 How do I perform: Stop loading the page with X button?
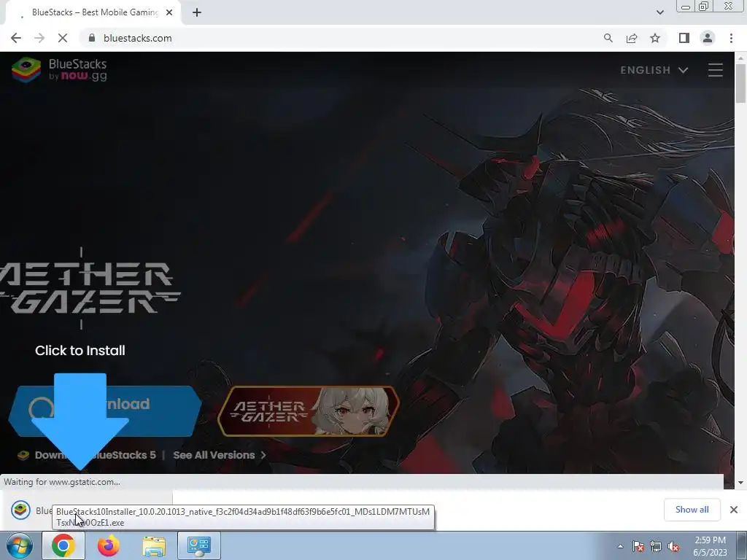click(x=63, y=38)
